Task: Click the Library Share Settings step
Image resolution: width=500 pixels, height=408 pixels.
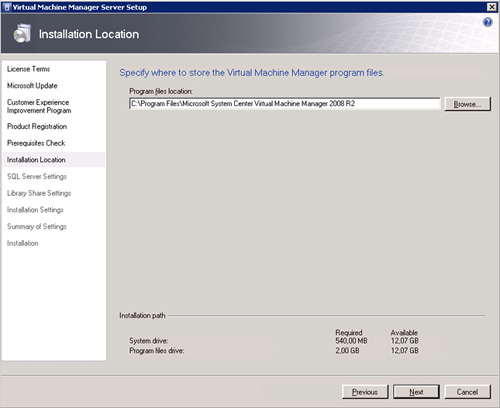Action: [39, 193]
